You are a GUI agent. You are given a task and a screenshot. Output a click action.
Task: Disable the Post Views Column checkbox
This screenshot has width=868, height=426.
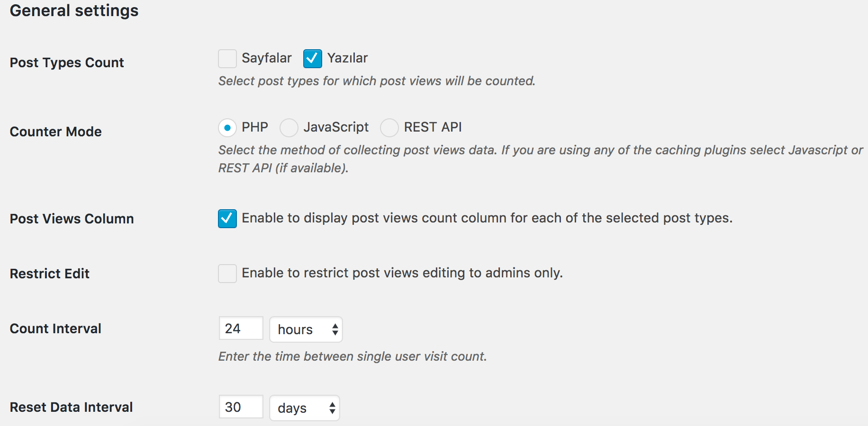tap(227, 219)
